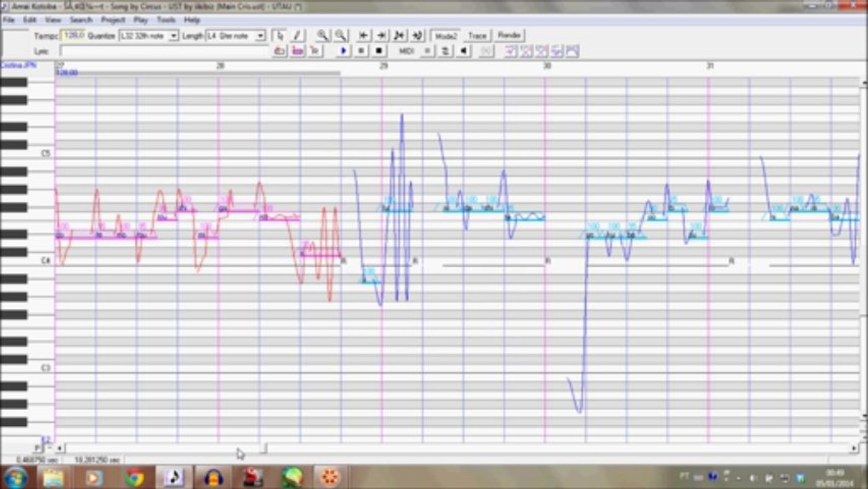Click the fifth pitch envelope preset icon
The height and width of the screenshot is (489, 868).
(x=572, y=51)
